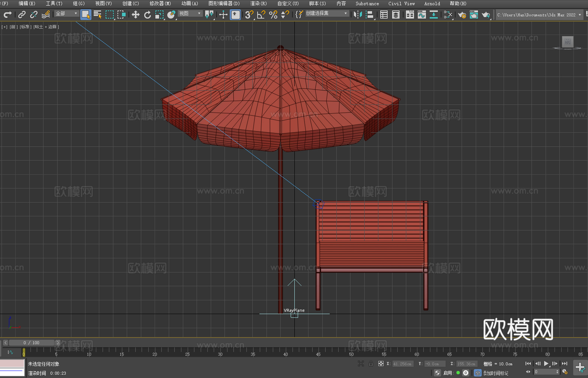Screen dimensions: 588x378
Task: Click 添加时间标记 add time tag
Action: pyautogui.click(x=496, y=373)
